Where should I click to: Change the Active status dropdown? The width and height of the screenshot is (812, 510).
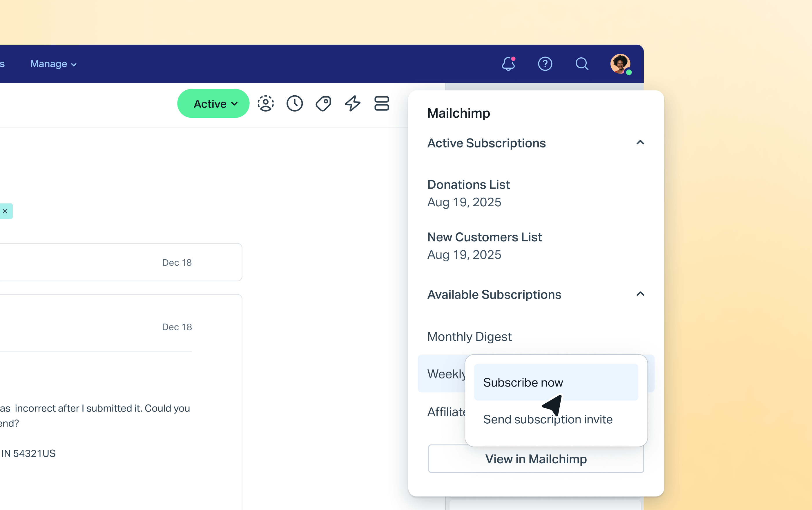(213, 103)
